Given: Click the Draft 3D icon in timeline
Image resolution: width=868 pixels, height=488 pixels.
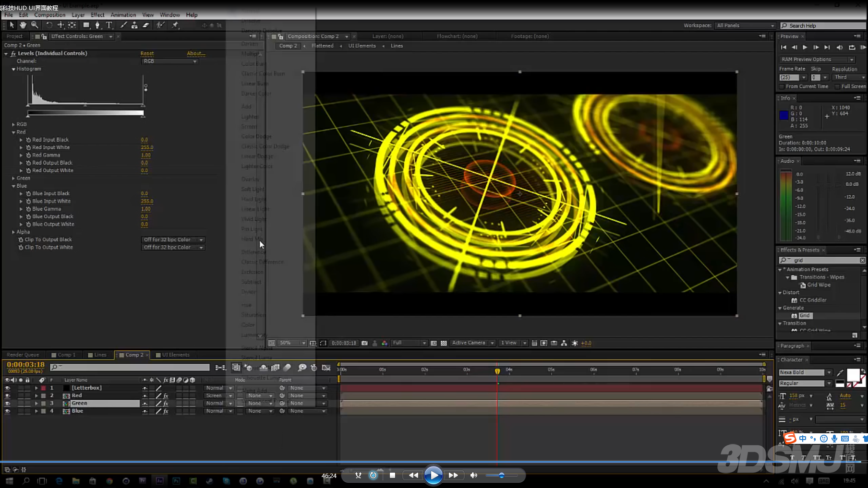Looking at the screenshot, I should 248,368.
